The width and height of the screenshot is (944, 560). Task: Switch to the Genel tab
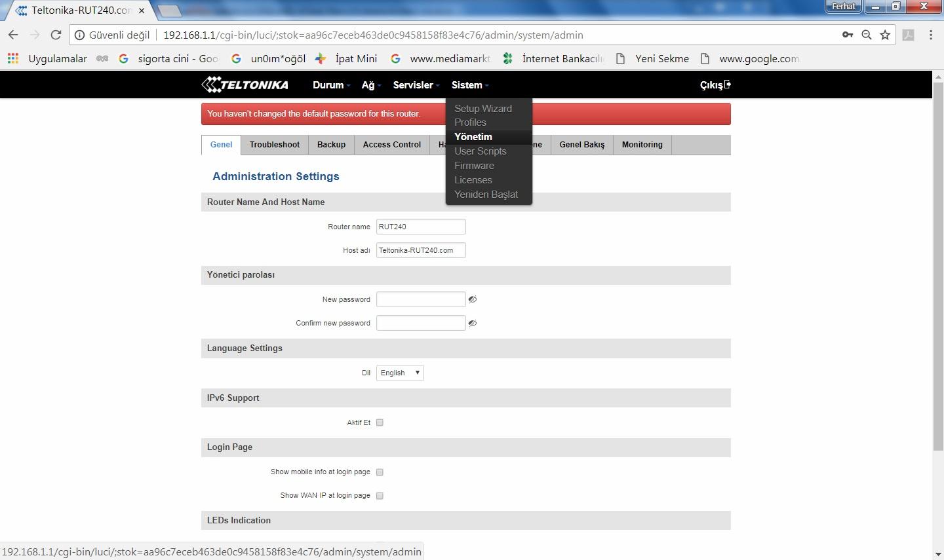(x=221, y=145)
